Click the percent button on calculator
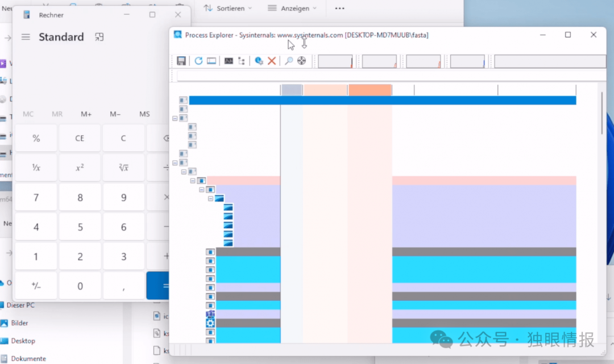Viewport: 614px width, 364px height. point(36,139)
